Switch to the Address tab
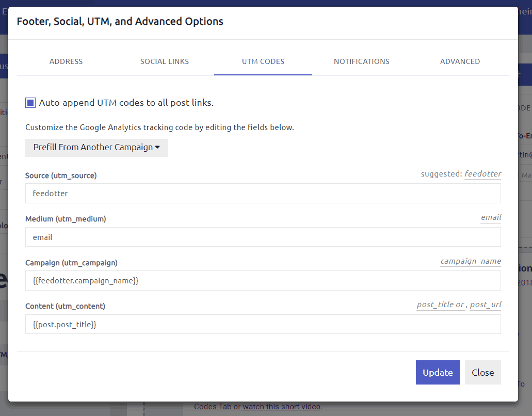Image resolution: width=532 pixels, height=416 pixels. click(x=66, y=61)
